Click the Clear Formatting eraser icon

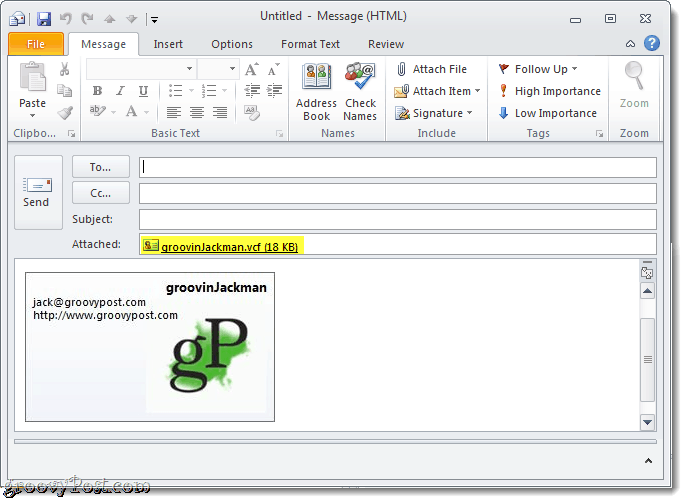252,112
